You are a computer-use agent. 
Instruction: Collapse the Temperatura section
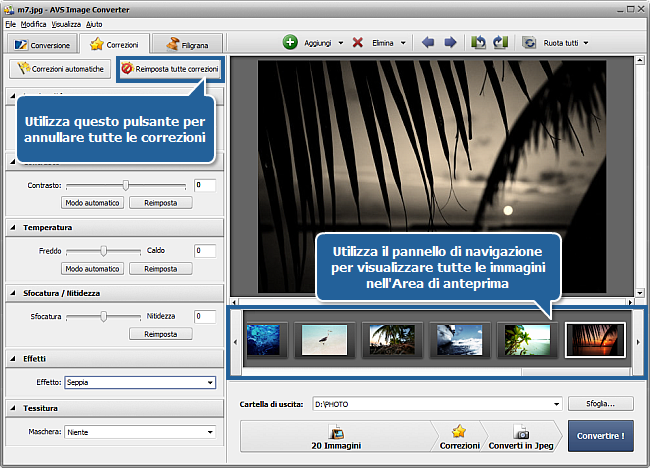[x=14, y=228]
